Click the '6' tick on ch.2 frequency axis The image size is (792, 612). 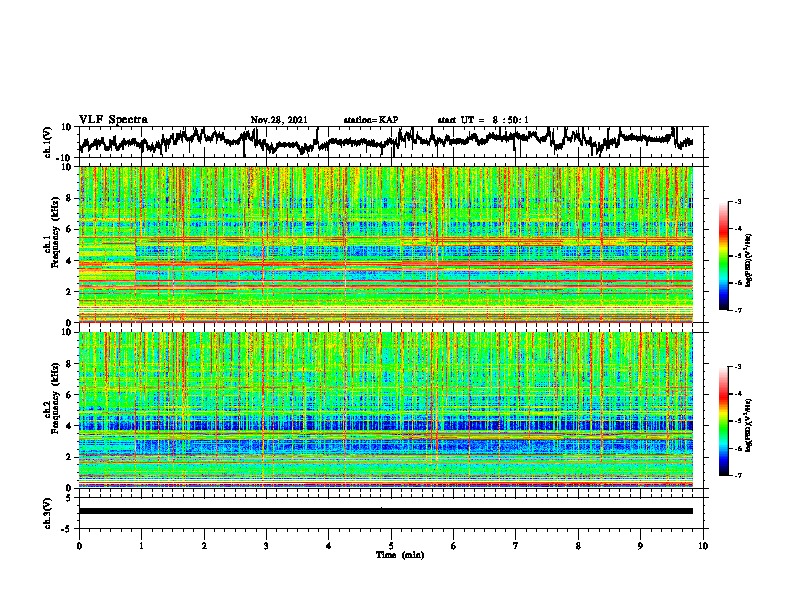[x=70, y=395]
